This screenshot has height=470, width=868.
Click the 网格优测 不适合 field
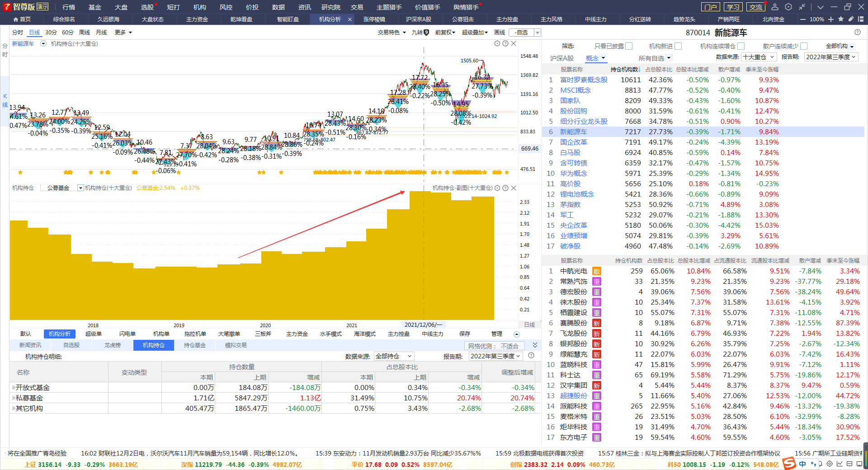pyautogui.click(x=494, y=346)
